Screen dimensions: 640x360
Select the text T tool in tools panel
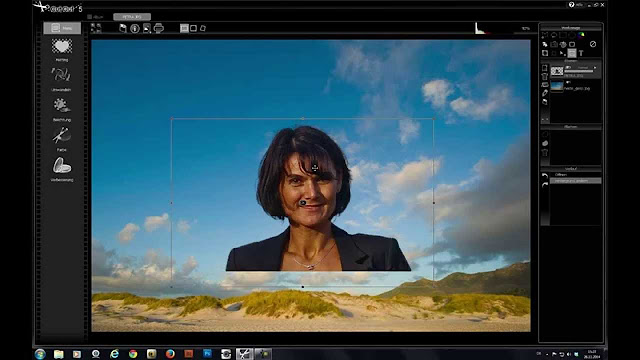[581, 53]
